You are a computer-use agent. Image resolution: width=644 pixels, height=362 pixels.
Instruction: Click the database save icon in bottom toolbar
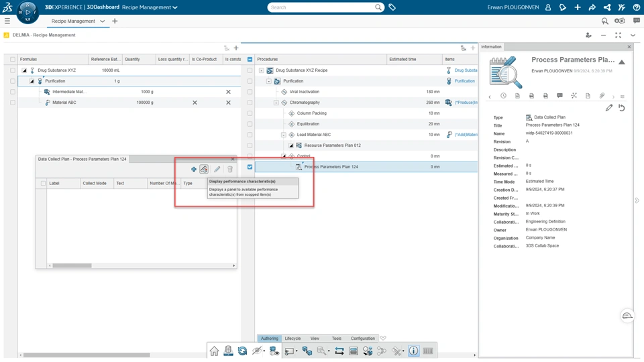228,351
